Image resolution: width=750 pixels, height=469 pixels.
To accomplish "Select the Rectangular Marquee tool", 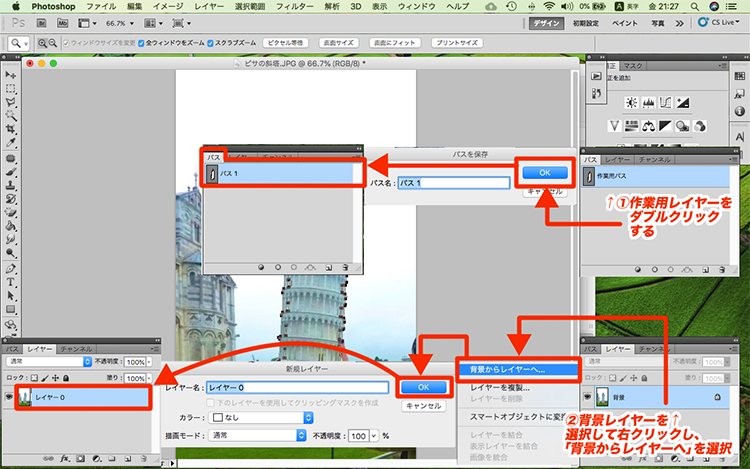I will [x=11, y=89].
